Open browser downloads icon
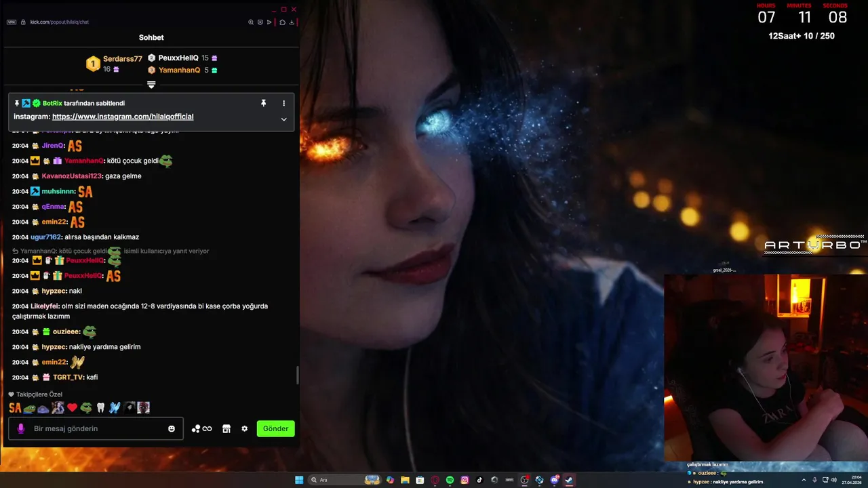This screenshot has height=488, width=868. [x=292, y=22]
